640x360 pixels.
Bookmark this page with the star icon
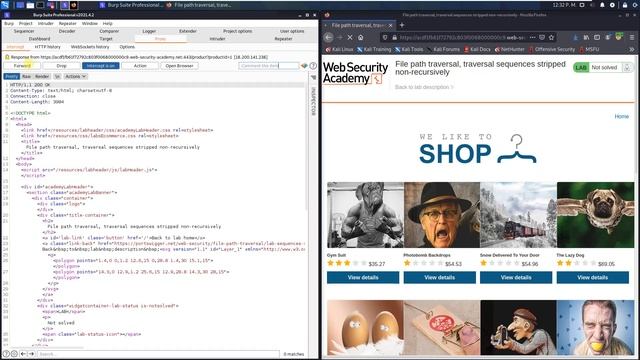point(551,38)
